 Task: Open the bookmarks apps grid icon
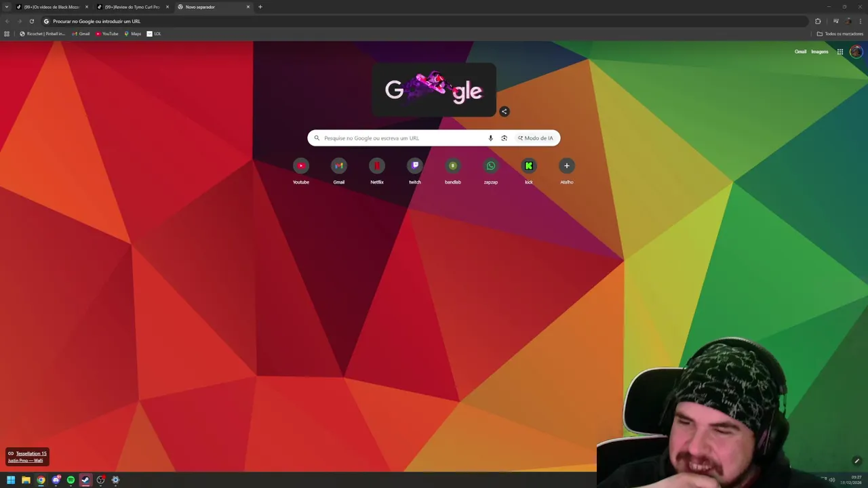7,34
